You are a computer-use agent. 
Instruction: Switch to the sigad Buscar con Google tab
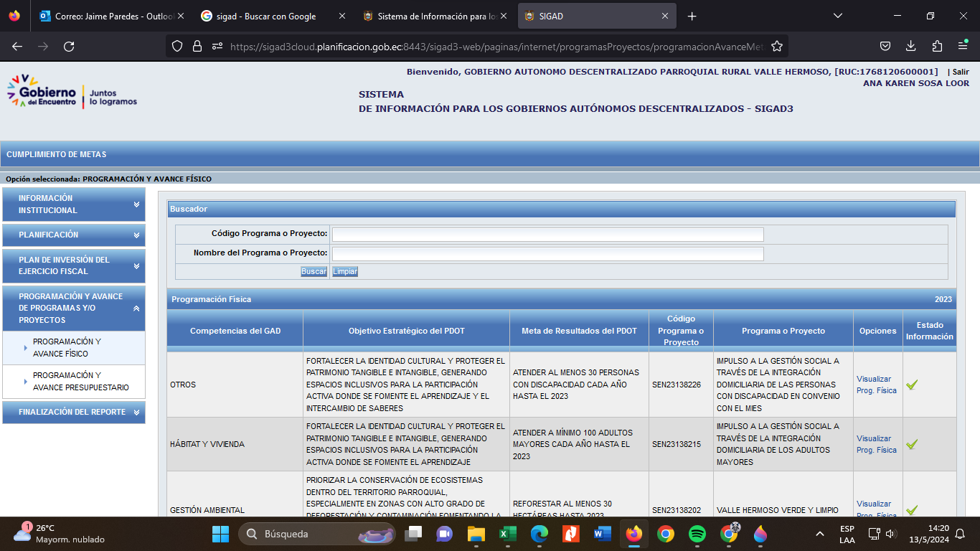(x=265, y=16)
